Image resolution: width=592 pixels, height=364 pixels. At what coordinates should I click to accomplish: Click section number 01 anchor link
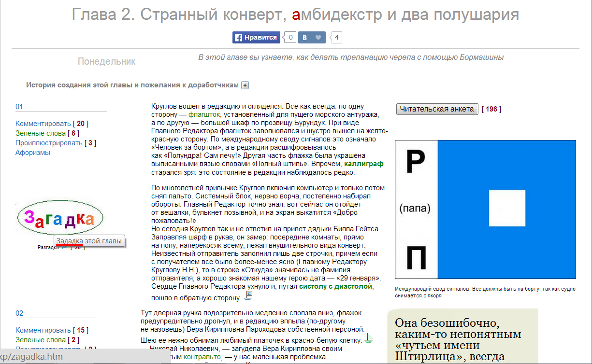click(x=19, y=107)
